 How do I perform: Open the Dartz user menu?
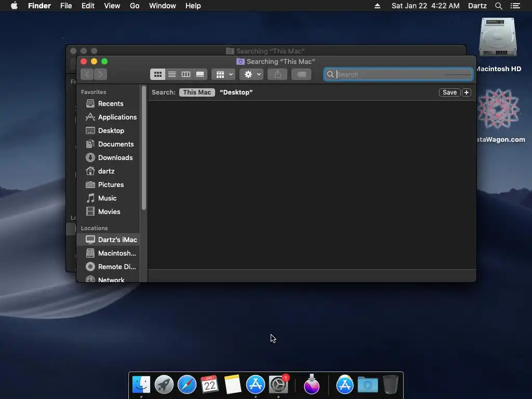coord(477,6)
